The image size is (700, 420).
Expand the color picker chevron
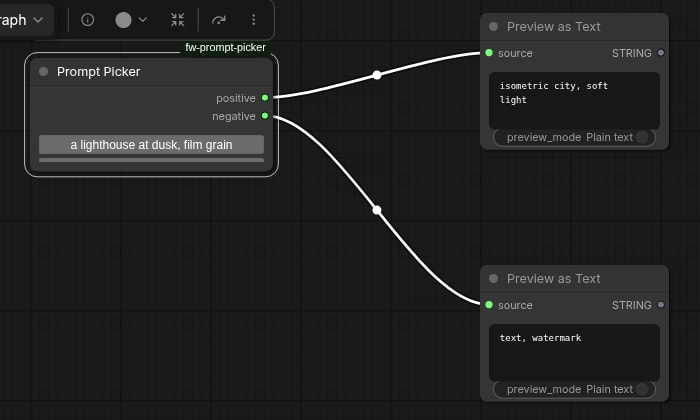point(142,20)
